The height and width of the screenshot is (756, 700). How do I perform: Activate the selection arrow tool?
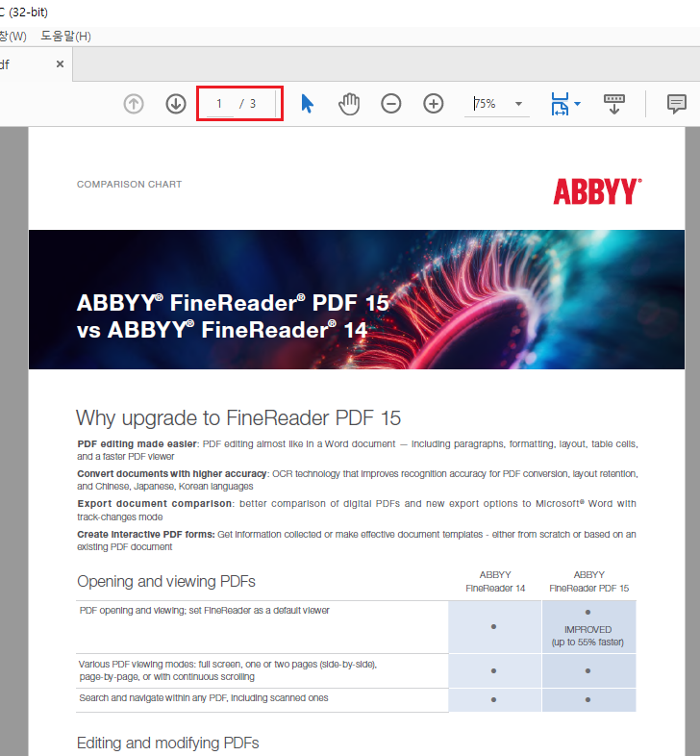pyautogui.click(x=307, y=104)
